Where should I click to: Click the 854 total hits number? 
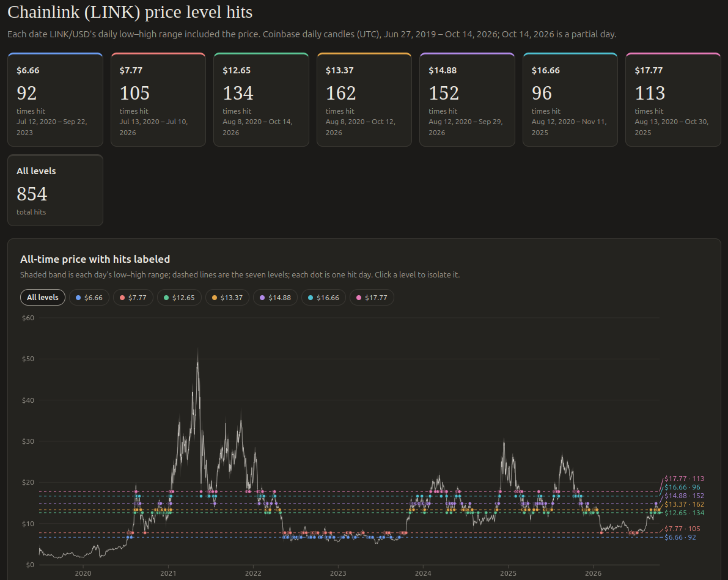[x=32, y=194]
